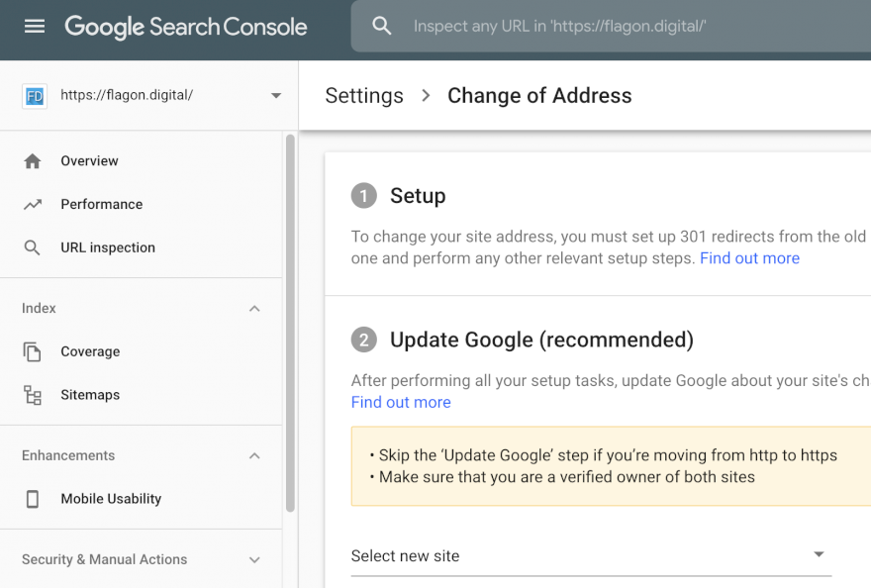The height and width of the screenshot is (588, 871).
Task: Open the Overview page
Action: (x=89, y=161)
